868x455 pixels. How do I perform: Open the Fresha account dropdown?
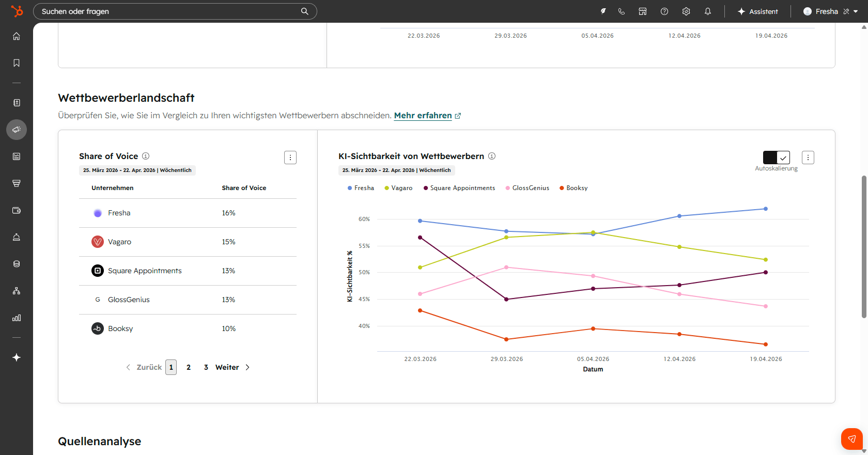coord(831,11)
